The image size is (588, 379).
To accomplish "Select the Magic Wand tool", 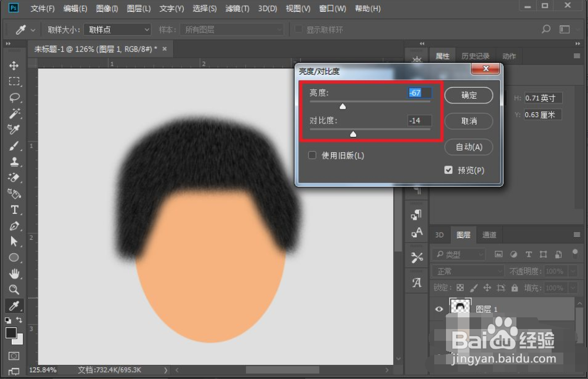I will tap(14, 113).
